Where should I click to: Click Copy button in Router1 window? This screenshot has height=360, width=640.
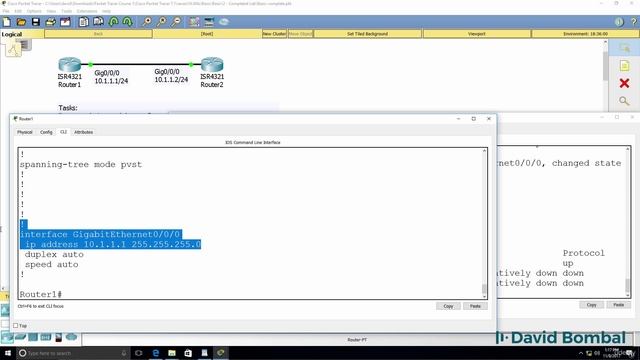[x=448, y=306]
